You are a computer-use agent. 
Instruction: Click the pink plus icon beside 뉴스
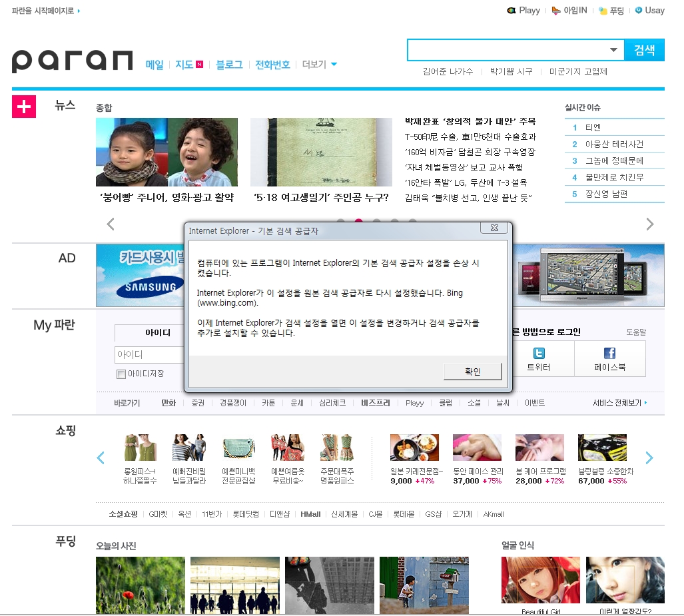pyautogui.click(x=24, y=107)
